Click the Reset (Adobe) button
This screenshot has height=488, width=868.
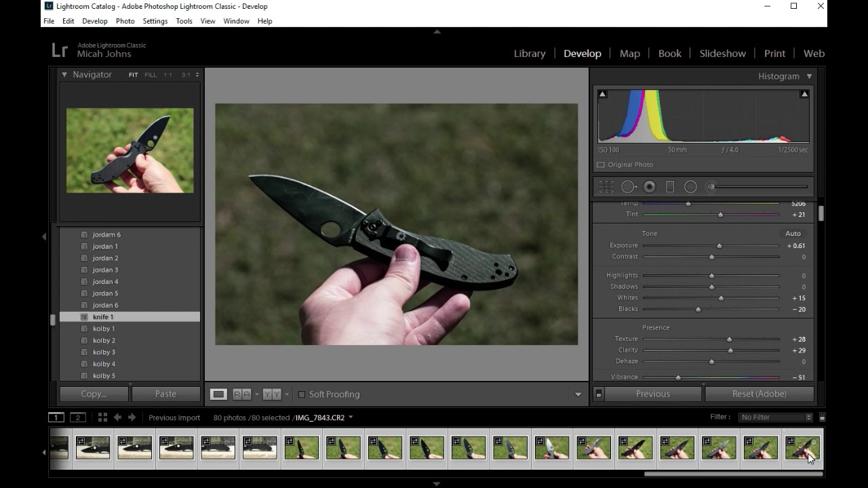click(759, 394)
